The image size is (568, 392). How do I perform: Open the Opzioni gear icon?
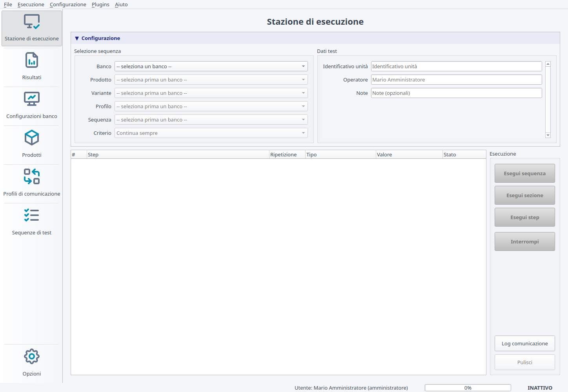click(x=32, y=356)
